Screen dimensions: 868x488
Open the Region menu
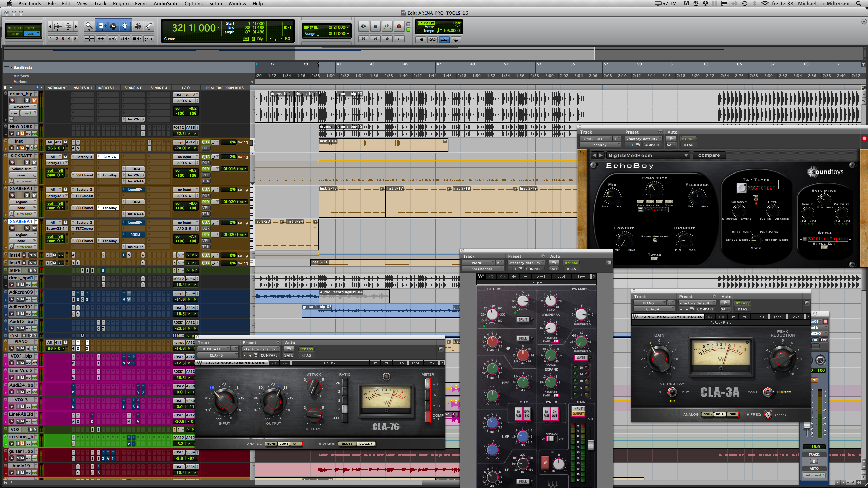tap(121, 4)
